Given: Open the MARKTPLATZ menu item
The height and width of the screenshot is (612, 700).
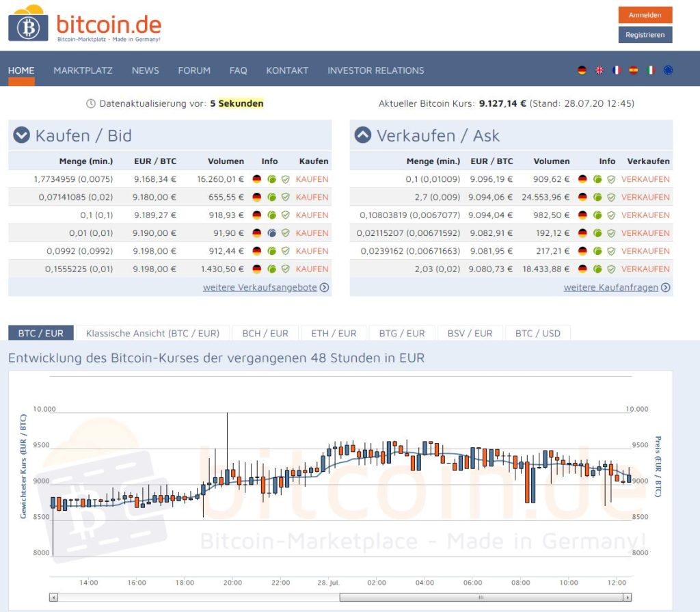Looking at the screenshot, I should 83,70.
